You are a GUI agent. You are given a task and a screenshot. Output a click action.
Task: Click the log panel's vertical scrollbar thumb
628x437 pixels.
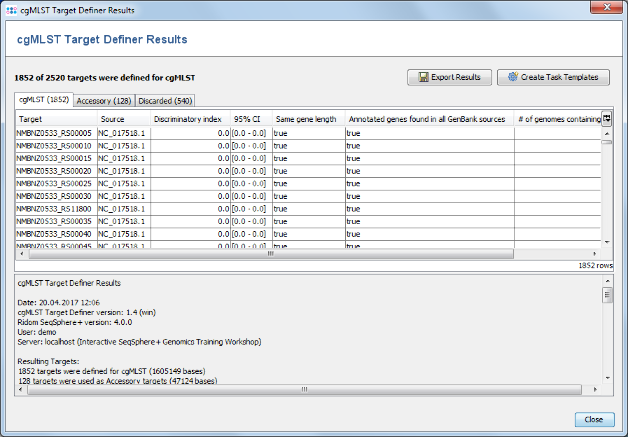click(x=607, y=295)
